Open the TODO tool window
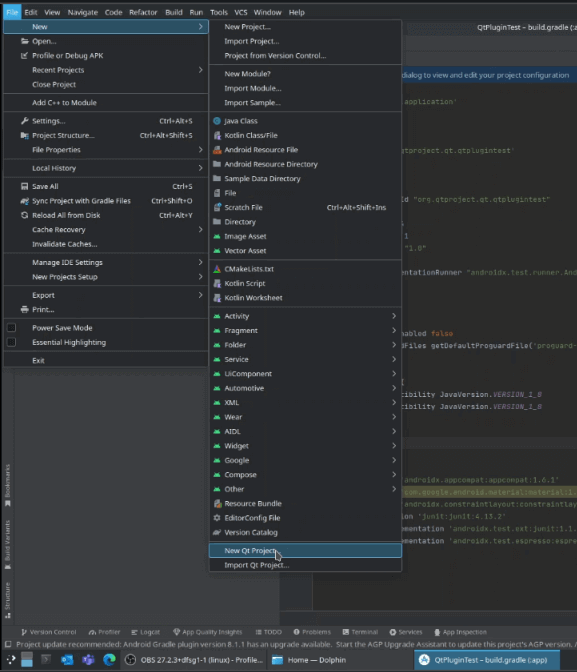577x672 pixels. [x=268, y=632]
